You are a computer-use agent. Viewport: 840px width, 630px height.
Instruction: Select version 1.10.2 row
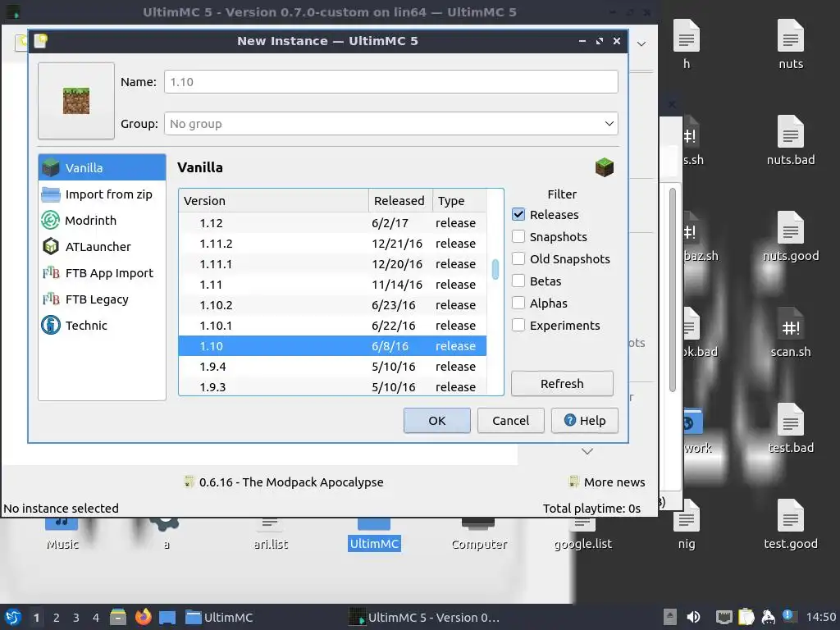(x=333, y=305)
